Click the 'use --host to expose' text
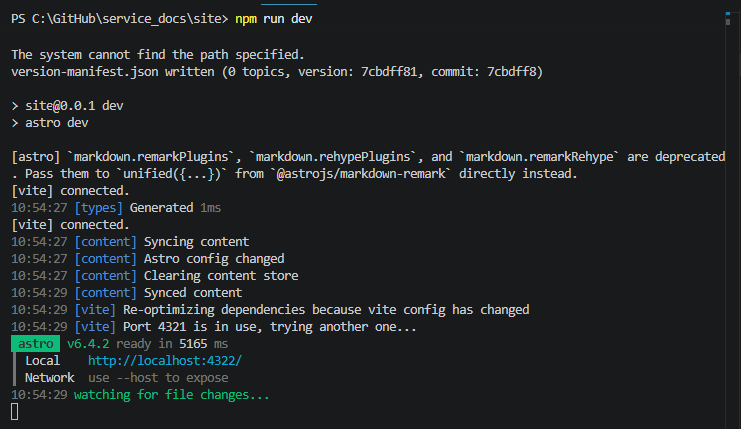The image size is (741, 429). coord(158,378)
